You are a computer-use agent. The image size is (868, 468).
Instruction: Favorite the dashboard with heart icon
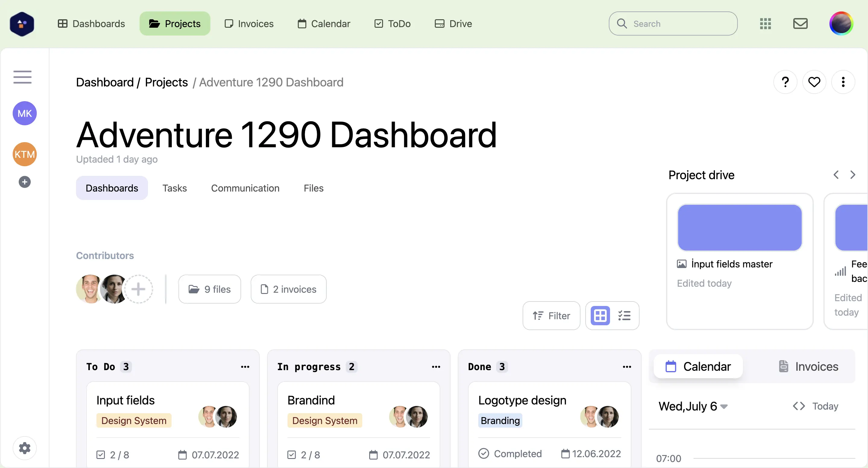(814, 82)
